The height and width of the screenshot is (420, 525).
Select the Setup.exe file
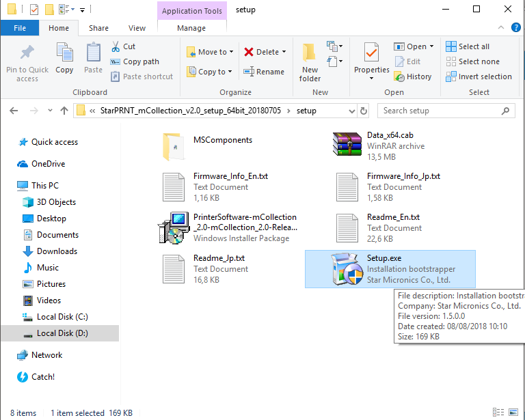click(x=390, y=269)
